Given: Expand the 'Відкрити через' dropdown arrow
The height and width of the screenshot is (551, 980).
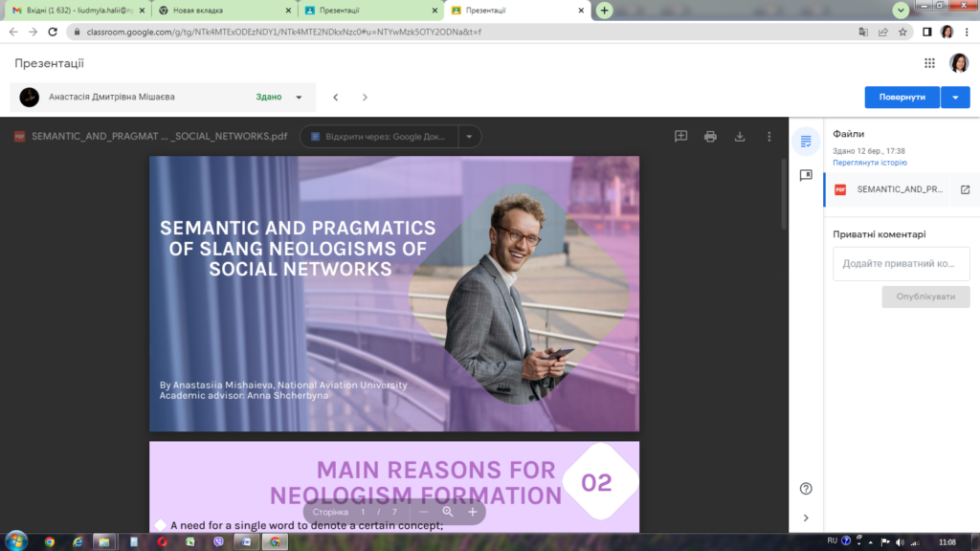Looking at the screenshot, I should [469, 137].
